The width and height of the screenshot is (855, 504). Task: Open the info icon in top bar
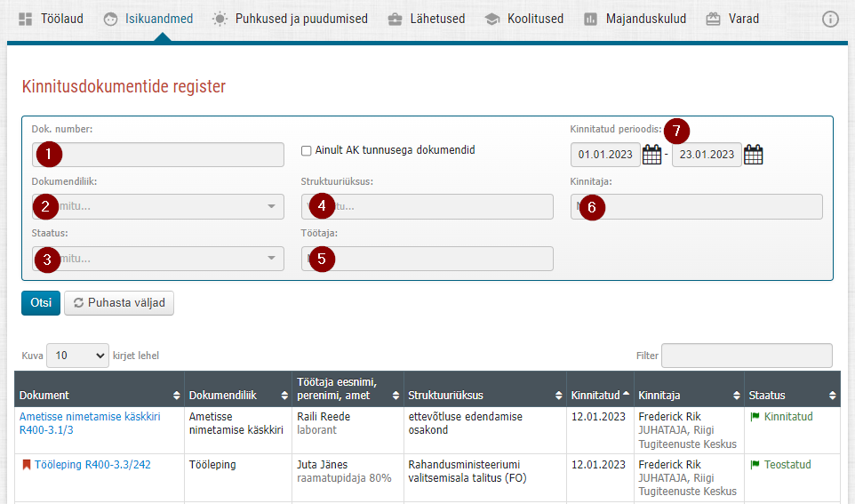click(830, 19)
